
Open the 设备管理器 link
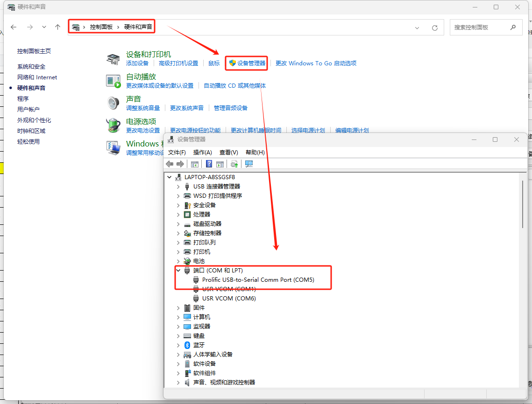click(251, 63)
